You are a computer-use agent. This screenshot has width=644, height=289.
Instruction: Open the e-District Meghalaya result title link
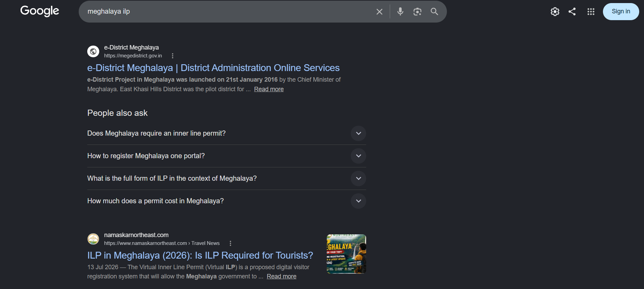[x=213, y=68]
